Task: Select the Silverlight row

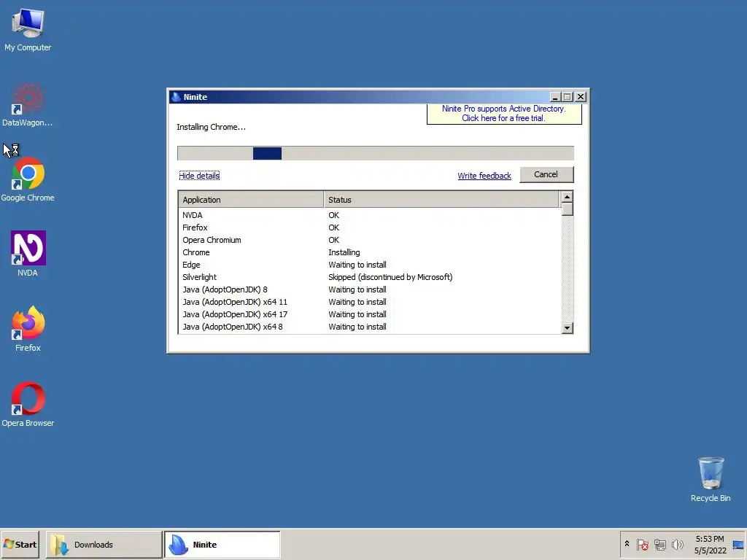Action: [370, 277]
